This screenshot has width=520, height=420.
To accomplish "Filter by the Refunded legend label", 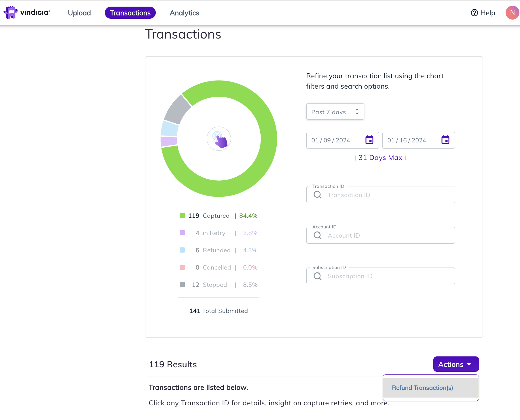I will click(x=217, y=250).
